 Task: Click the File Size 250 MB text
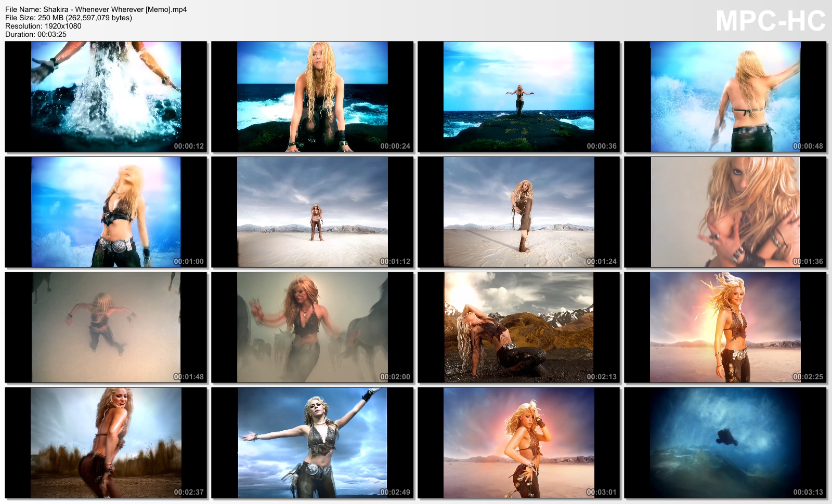[69, 18]
